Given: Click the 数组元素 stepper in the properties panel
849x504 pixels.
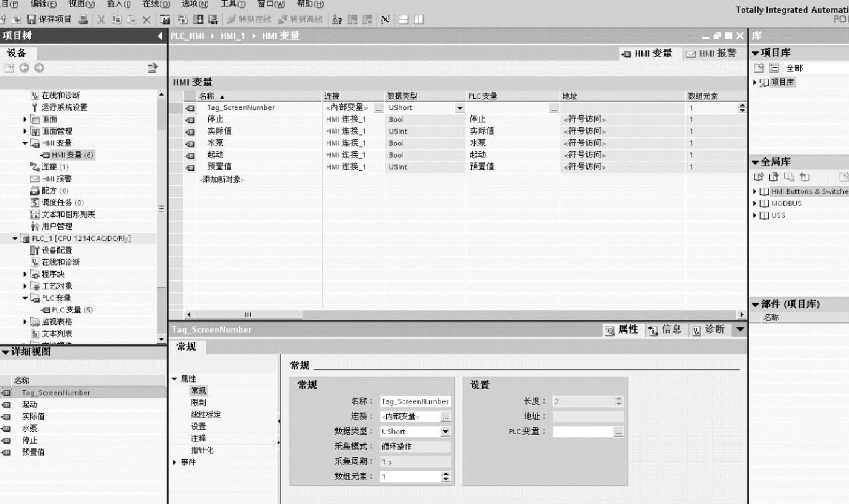Looking at the screenshot, I should click(446, 477).
